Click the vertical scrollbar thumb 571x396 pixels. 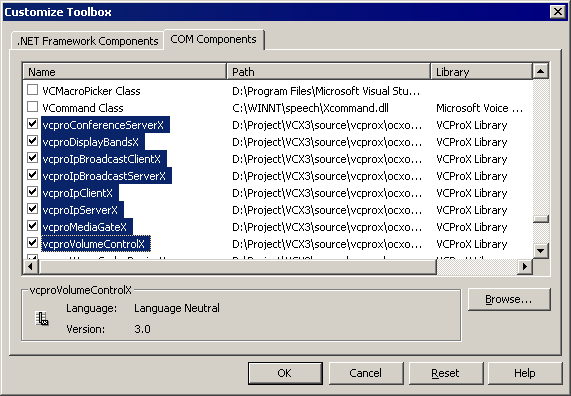pos(540,219)
